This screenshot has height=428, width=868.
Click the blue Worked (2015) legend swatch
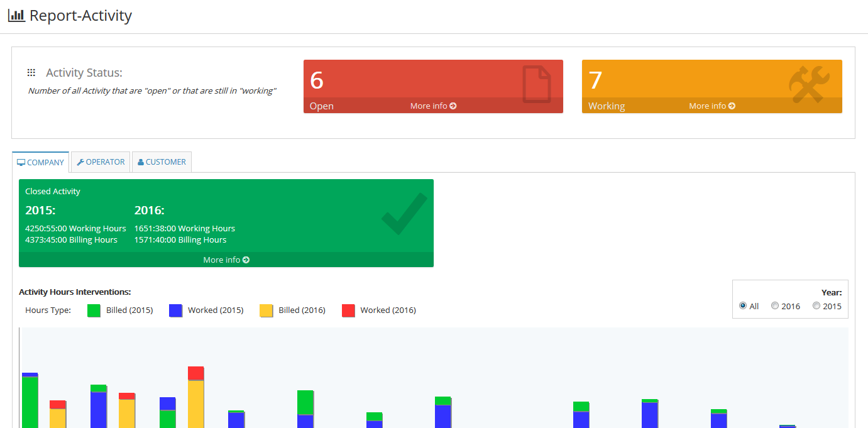176,310
